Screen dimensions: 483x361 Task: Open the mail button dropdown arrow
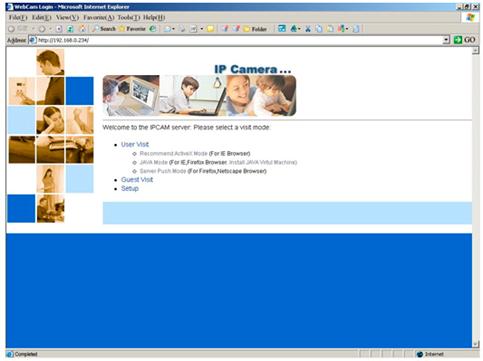click(x=173, y=29)
